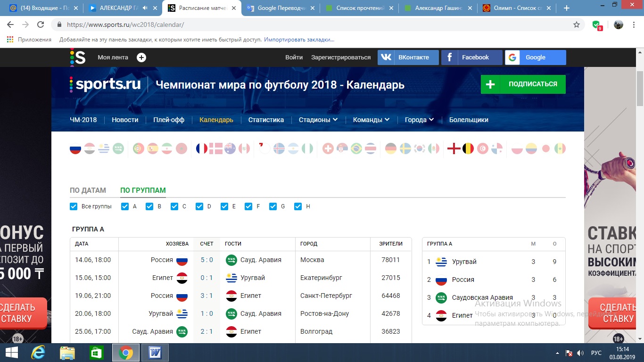Go to the ЧМ-2018 main section
Image resolution: width=644 pixels, height=362 pixels.
pos(83,120)
